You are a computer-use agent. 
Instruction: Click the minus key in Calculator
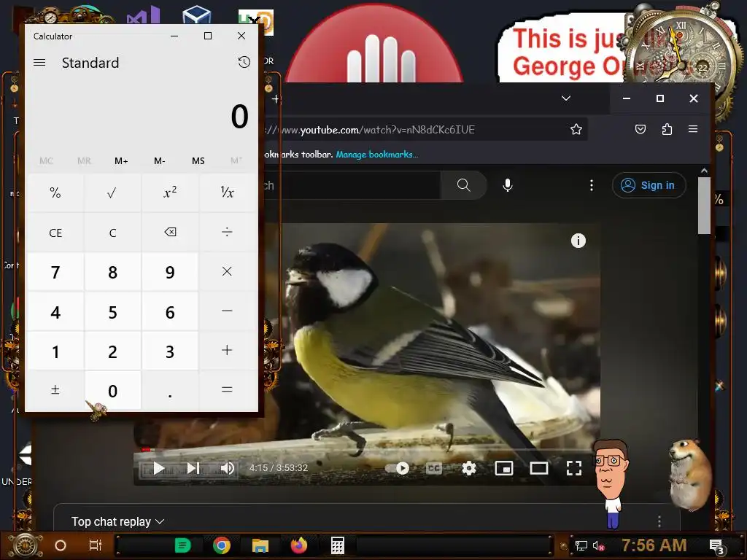click(x=227, y=311)
